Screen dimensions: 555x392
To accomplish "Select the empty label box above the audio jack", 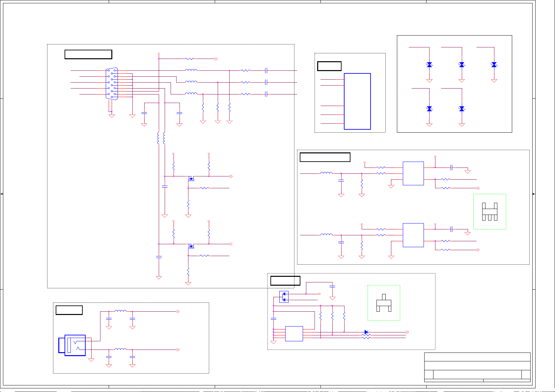I will (69, 310).
